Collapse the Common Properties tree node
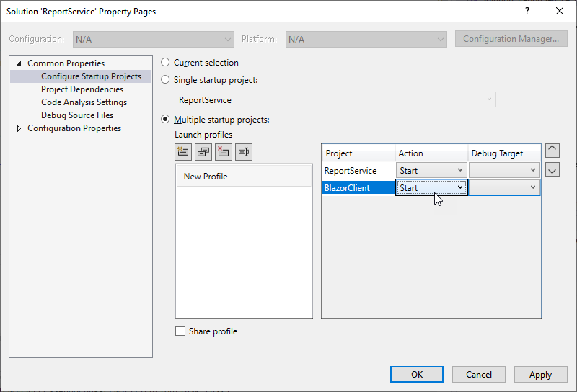This screenshot has width=577, height=392. click(19, 64)
